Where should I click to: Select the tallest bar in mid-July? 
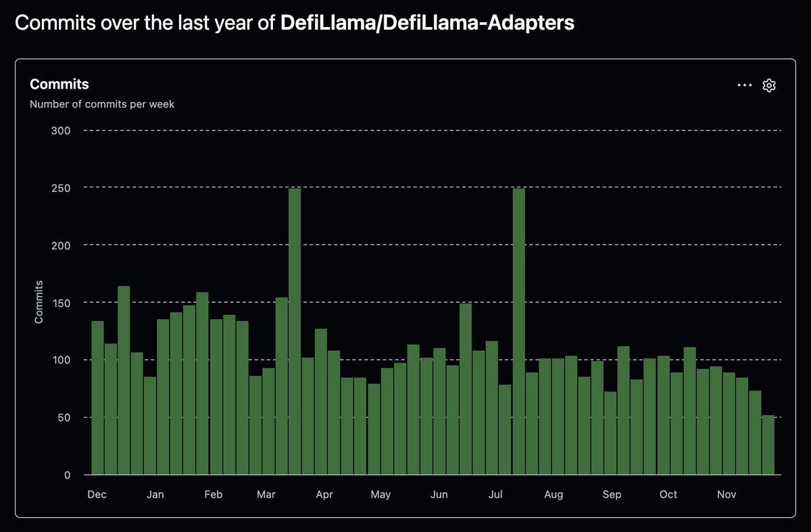pos(518,331)
